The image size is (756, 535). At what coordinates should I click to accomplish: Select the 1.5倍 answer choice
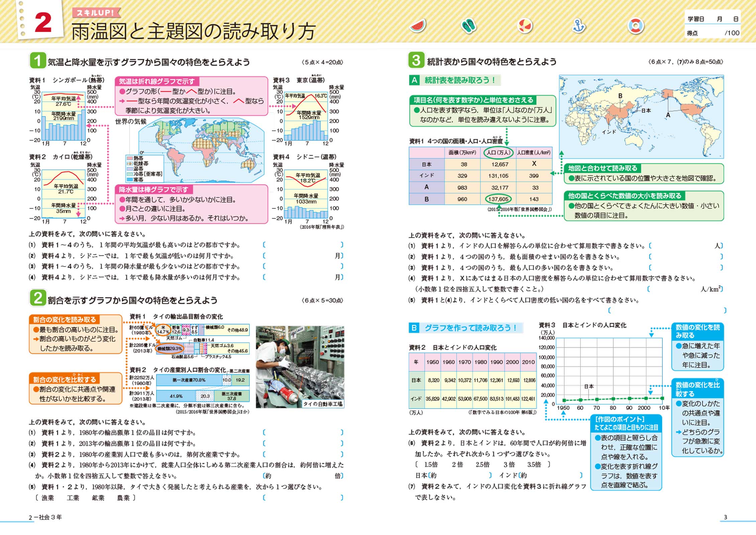pos(431,464)
